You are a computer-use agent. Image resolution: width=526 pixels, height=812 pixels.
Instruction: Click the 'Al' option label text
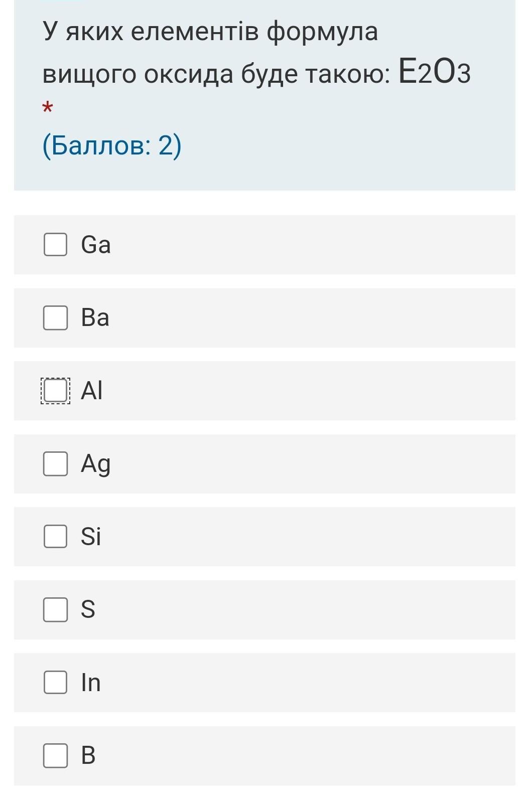tap(92, 391)
